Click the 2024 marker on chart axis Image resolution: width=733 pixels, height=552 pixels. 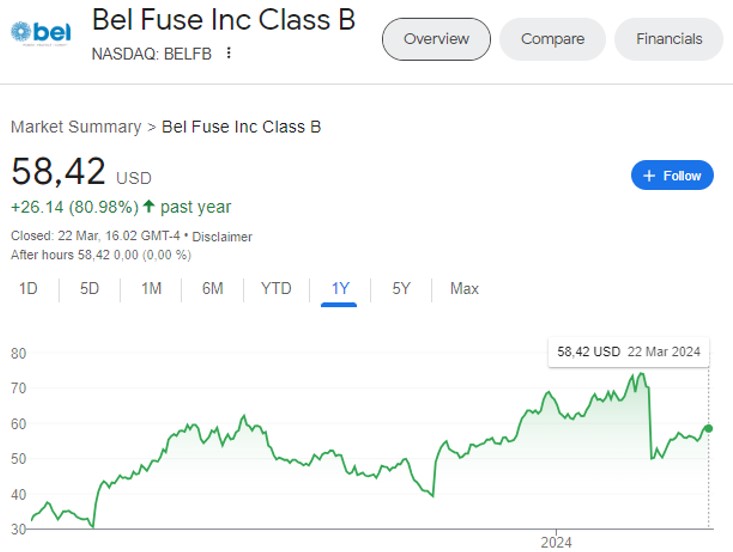coord(556,542)
